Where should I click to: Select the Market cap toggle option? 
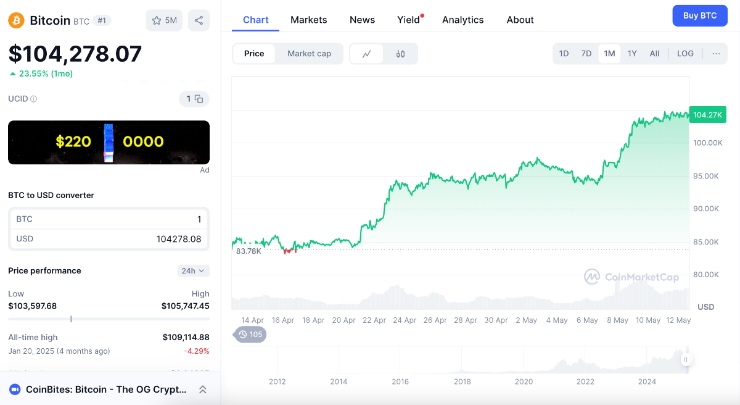(308, 54)
